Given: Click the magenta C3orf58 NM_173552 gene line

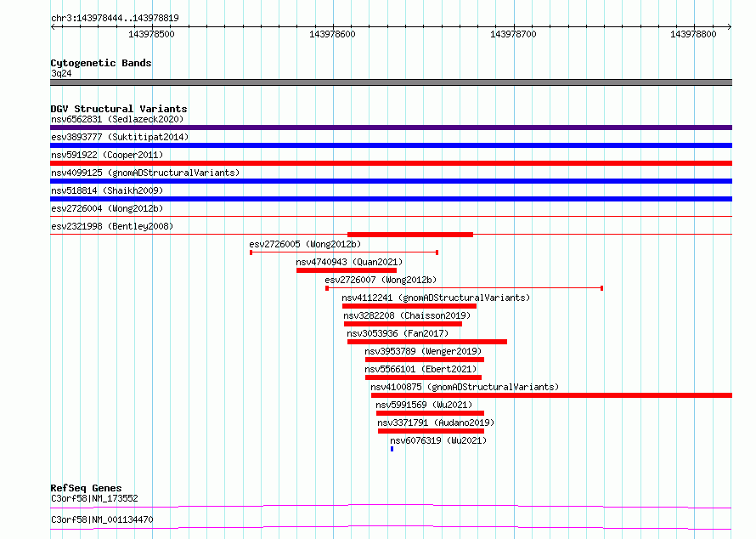Looking at the screenshot, I should click(x=391, y=506).
